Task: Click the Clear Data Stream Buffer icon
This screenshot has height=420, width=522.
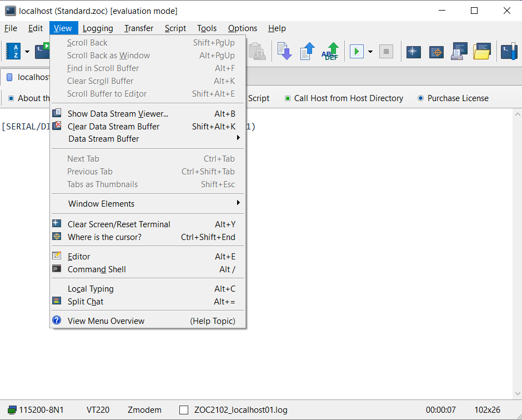Action: click(x=57, y=126)
